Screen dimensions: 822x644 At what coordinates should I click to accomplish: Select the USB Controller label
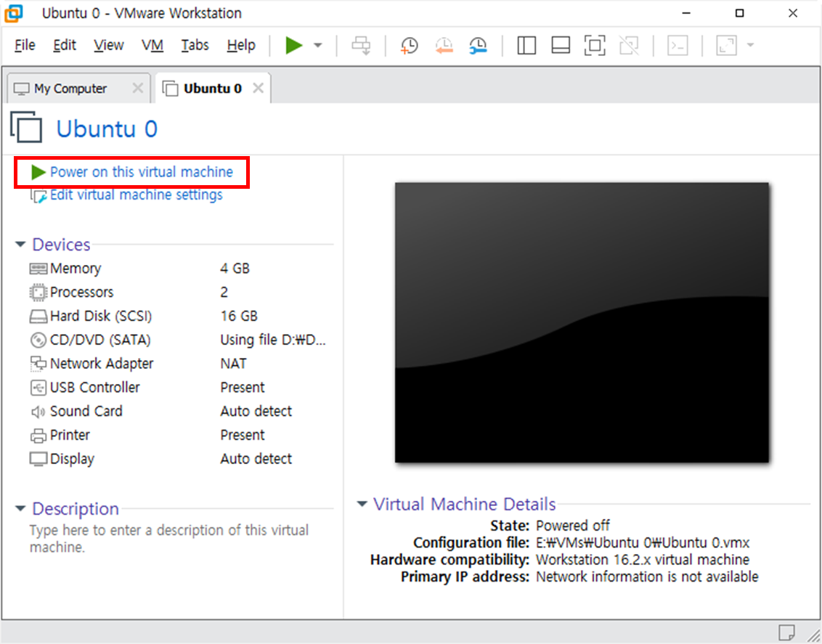[95, 387]
